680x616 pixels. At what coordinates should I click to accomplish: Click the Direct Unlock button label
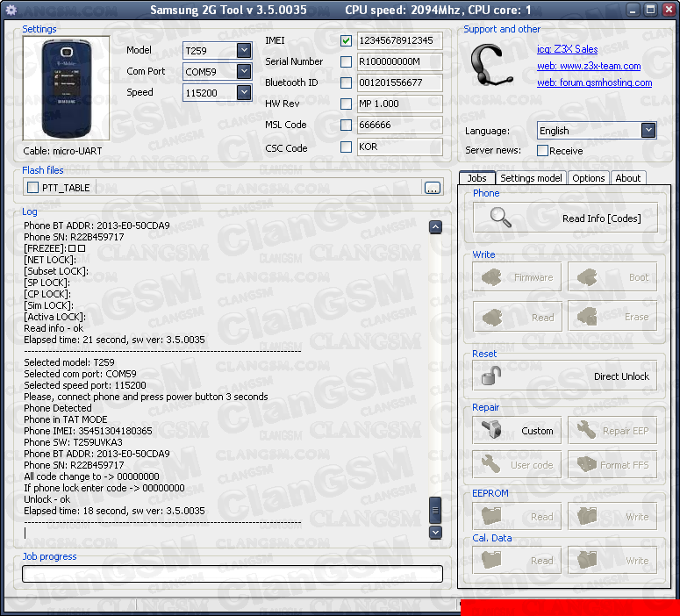click(621, 376)
